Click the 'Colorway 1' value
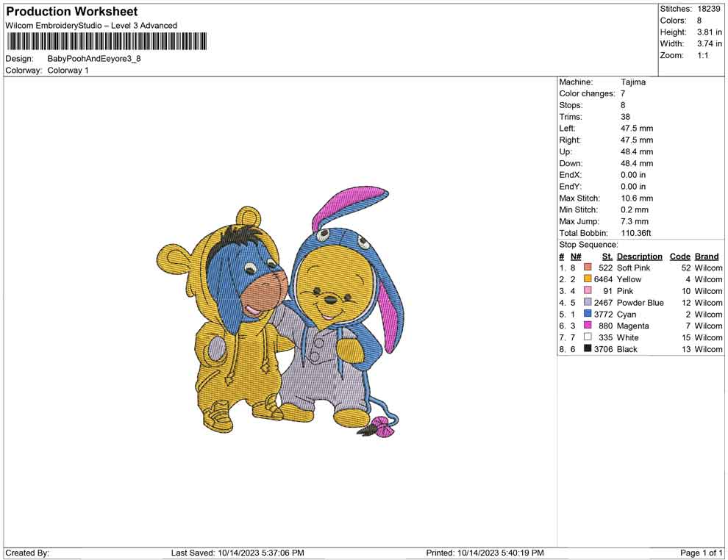This screenshot has height=560, width=728. tap(68, 71)
